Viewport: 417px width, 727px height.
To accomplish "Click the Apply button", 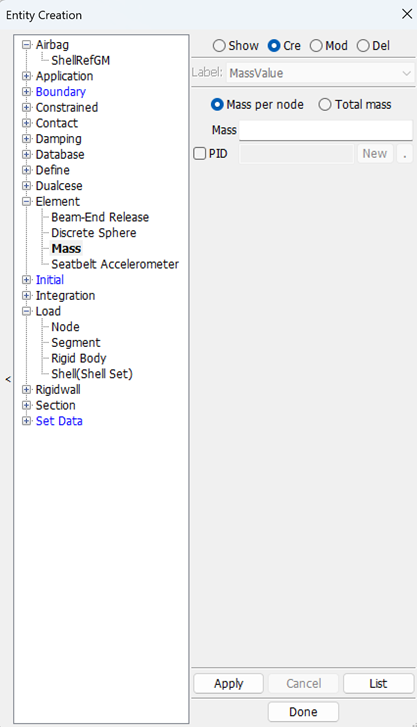I will (x=229, y=684).
